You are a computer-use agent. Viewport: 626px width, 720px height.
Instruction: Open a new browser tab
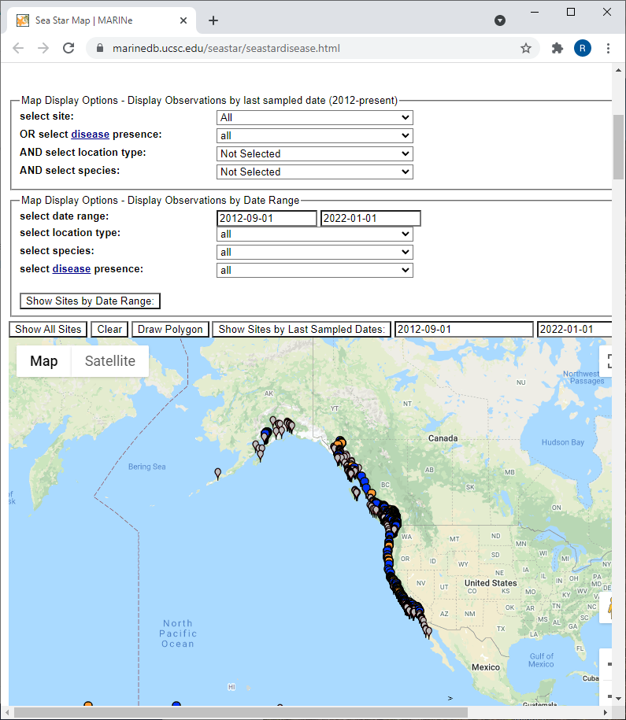click(x=213, y=21)
